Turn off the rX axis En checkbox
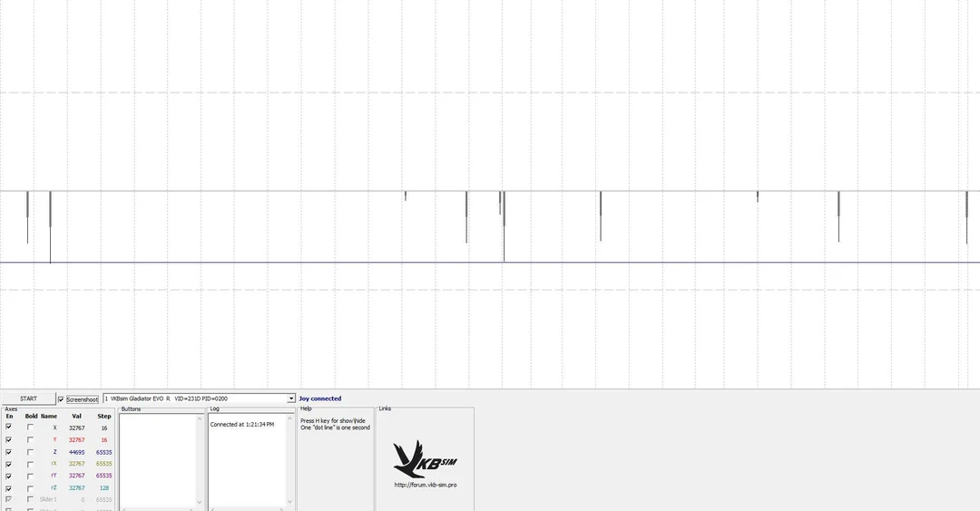Image resolution: width=980 pixels, height=511 pixels. click(x=9, y=463)
